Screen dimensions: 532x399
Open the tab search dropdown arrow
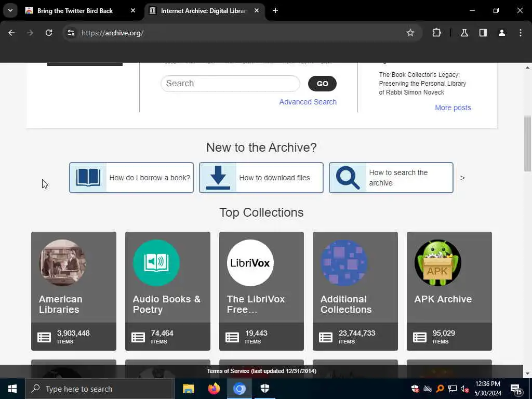[x=10, y=10]
